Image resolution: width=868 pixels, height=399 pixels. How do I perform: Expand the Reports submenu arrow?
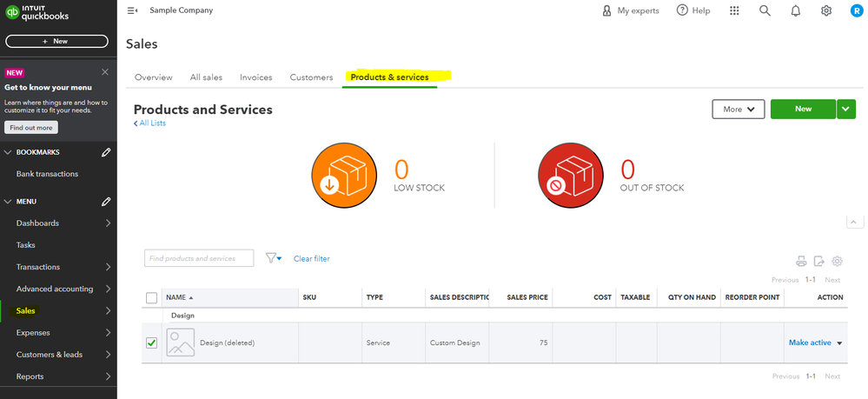[108, 376]
